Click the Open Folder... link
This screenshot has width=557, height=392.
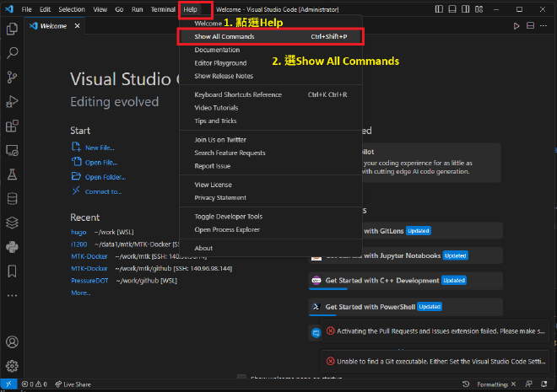99,177
